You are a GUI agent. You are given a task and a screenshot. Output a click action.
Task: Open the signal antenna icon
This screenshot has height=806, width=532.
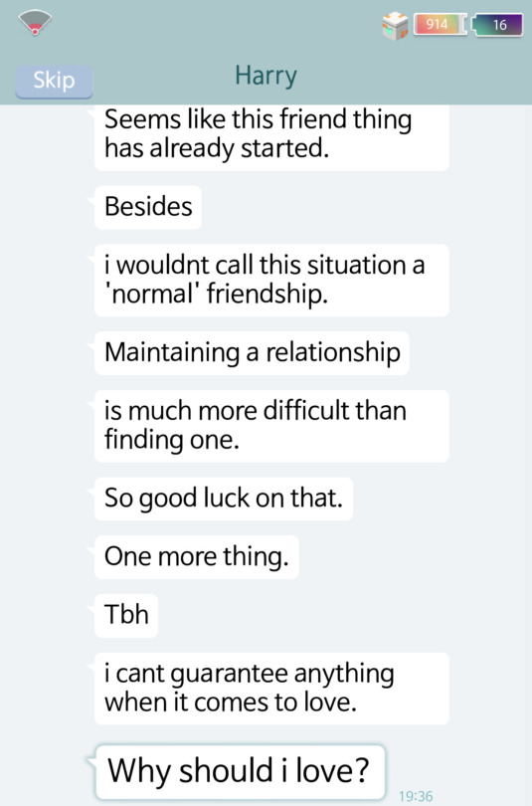(35, 24)
